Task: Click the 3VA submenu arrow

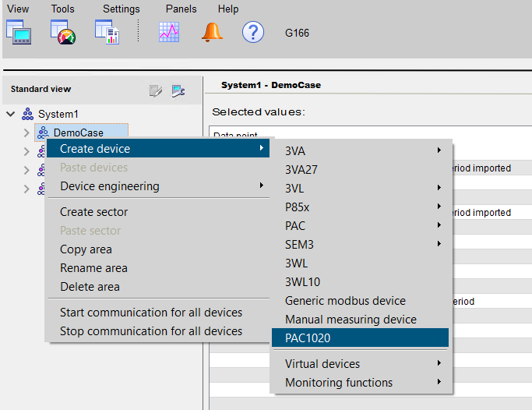Action: click(439, 150)
